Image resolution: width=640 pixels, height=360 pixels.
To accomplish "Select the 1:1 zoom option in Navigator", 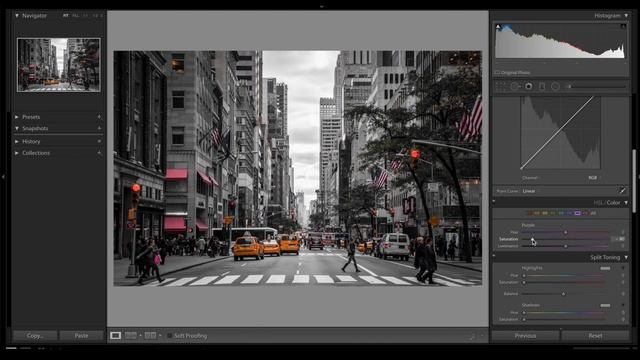I will (x=85, y=16).
